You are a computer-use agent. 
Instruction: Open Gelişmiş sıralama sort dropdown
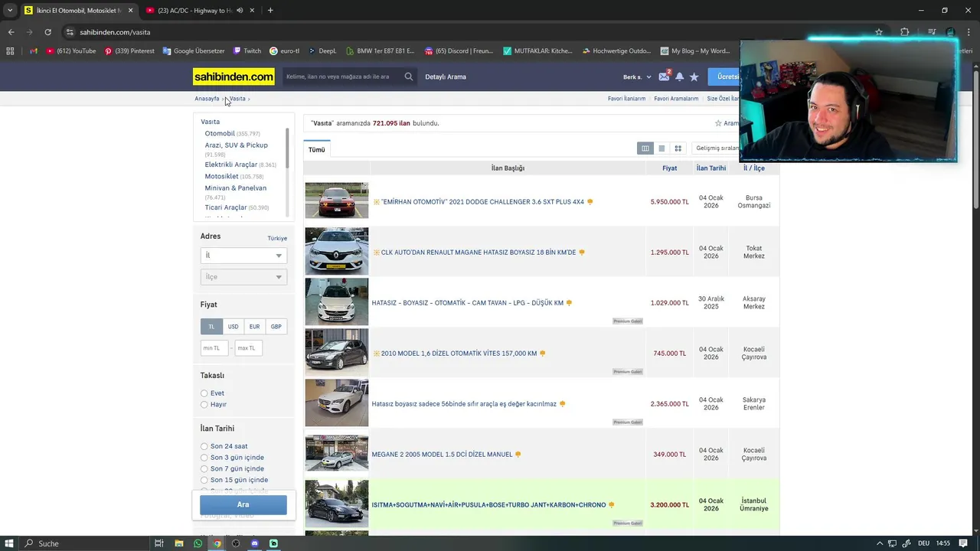[717, 148]
